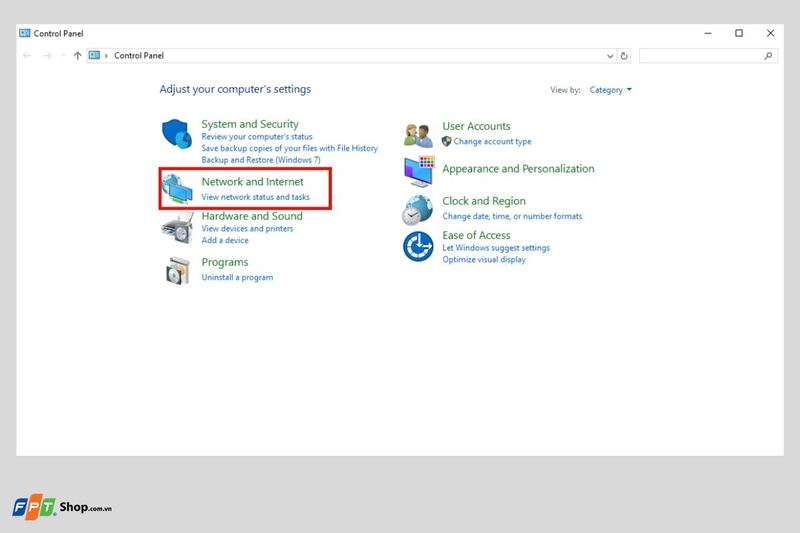800x533 pixels.
Task: Open the System and Security shield icon
Action: (177, 134)
